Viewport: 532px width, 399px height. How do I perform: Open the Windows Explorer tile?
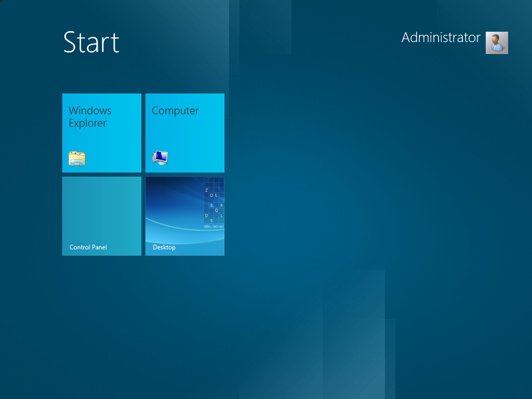[102, 133]
